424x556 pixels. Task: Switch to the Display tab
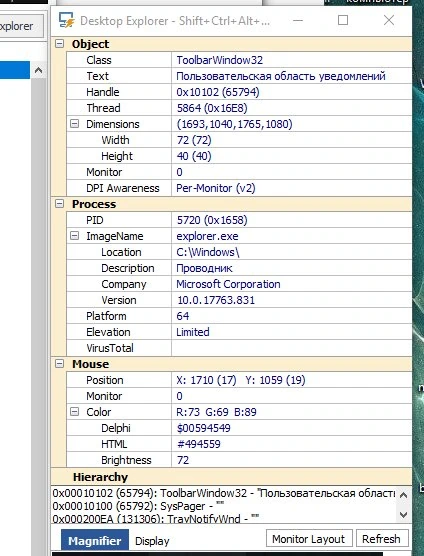pos(152,541)
